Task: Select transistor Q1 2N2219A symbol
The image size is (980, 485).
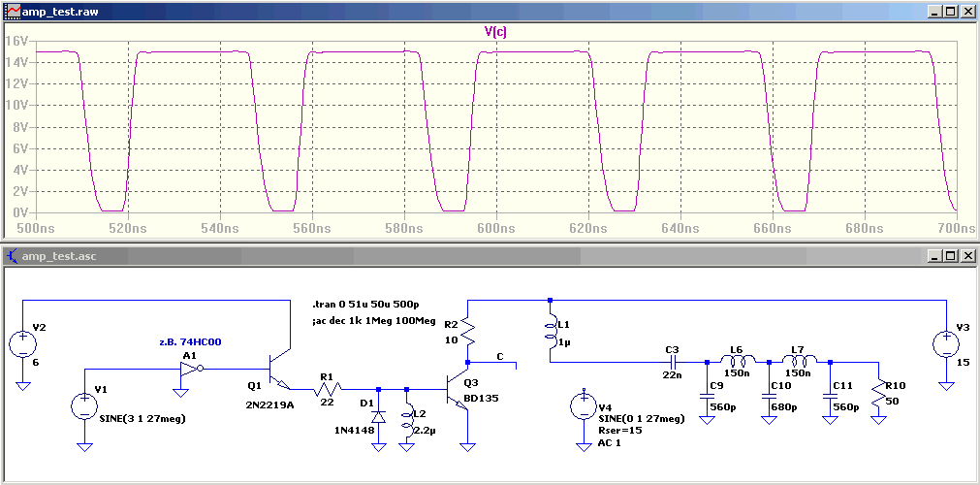Action: tap(279, 372)
